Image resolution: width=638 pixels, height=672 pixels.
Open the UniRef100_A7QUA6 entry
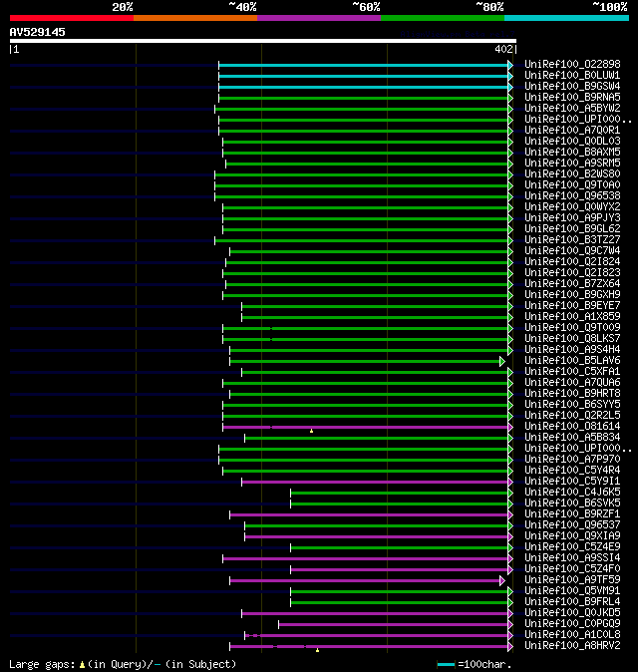coord(572,382)
